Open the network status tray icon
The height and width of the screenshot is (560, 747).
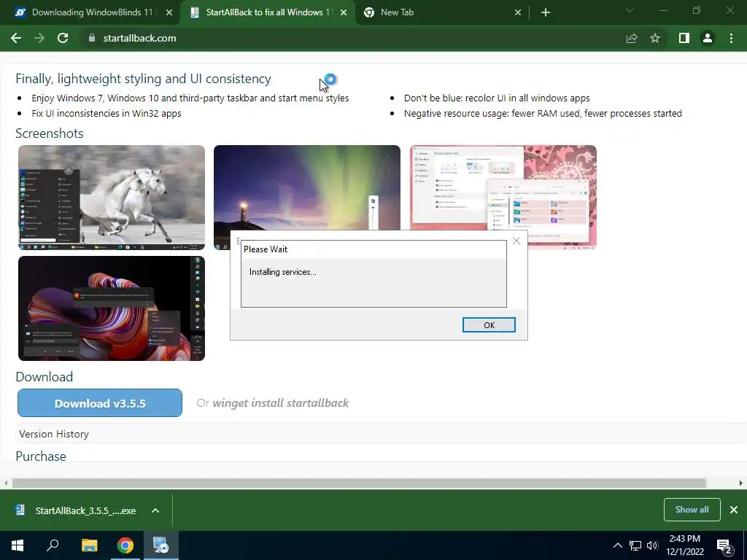tap(635, 545)
